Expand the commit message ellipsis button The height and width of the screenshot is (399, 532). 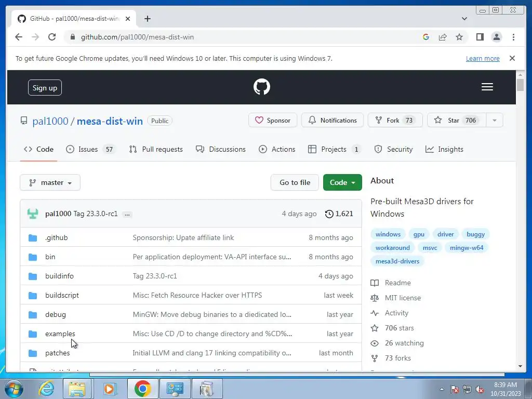click(x=127, y=215)
